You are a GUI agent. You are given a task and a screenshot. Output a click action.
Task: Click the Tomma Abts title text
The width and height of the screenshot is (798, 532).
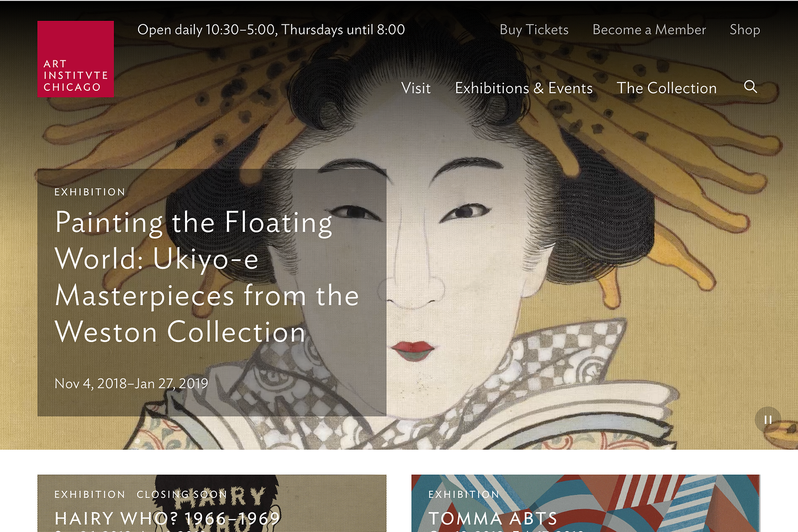[x=493, y=519]
